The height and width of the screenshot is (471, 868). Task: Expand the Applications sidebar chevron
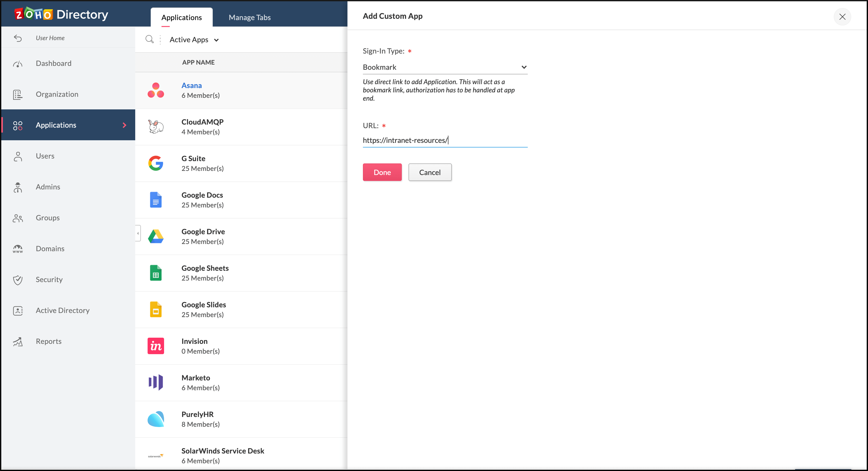coord(124,125)
